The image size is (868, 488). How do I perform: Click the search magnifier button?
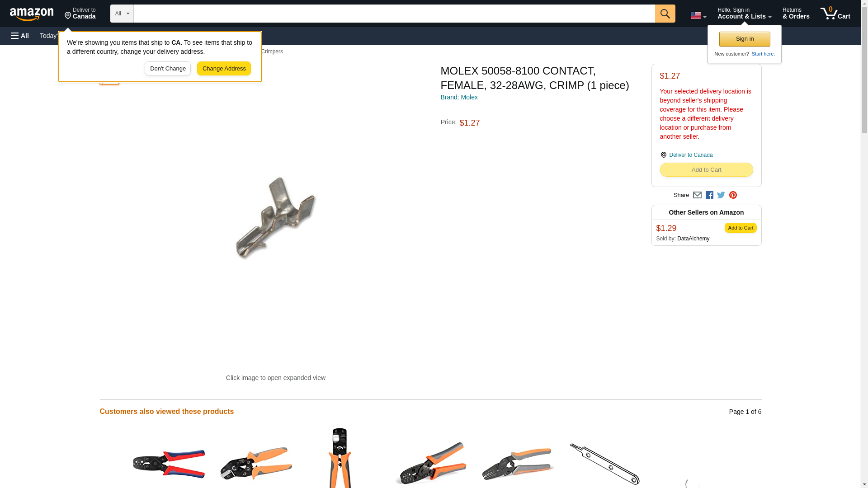(x=665, y=14)
